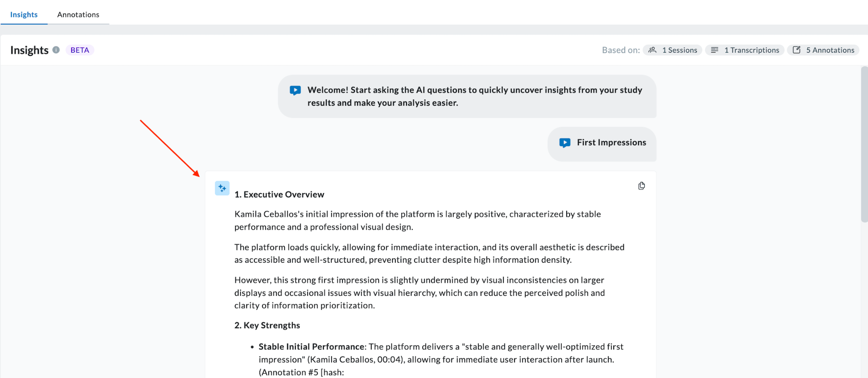Click the Key Strengths heading
Image resolution: width=868 pixels, height=378 pixels.
pos(267,325)
